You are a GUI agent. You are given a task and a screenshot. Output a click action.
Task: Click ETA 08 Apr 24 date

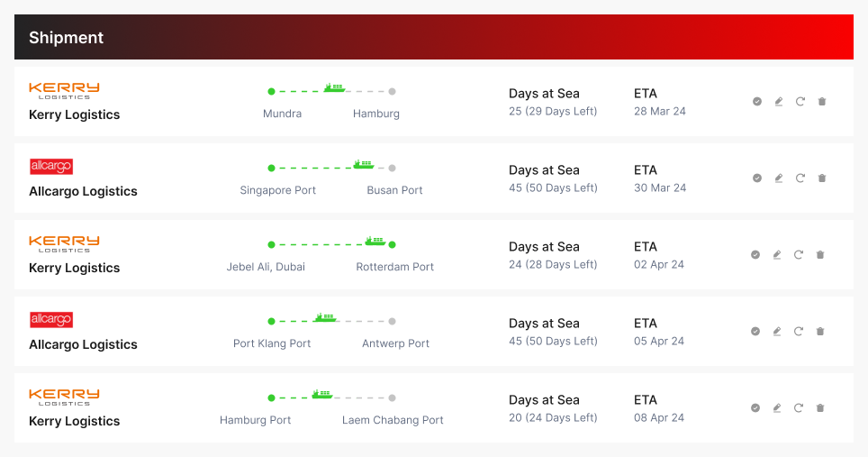click(x=659, y=417)
